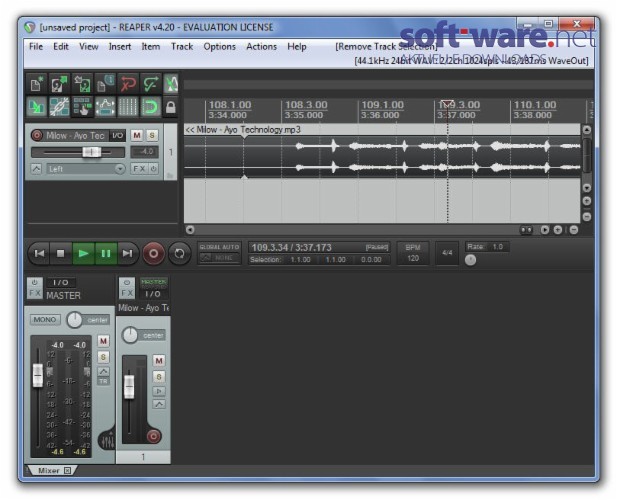Mute the Milow track in track panel

pyautogui.click(x=137, y=135)
